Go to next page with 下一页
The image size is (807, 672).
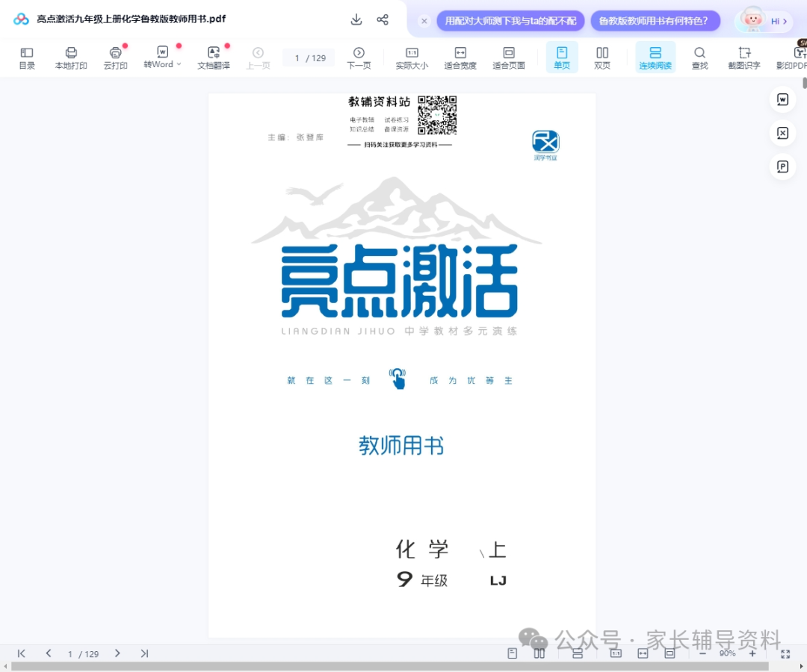click(x=359, y=58)
